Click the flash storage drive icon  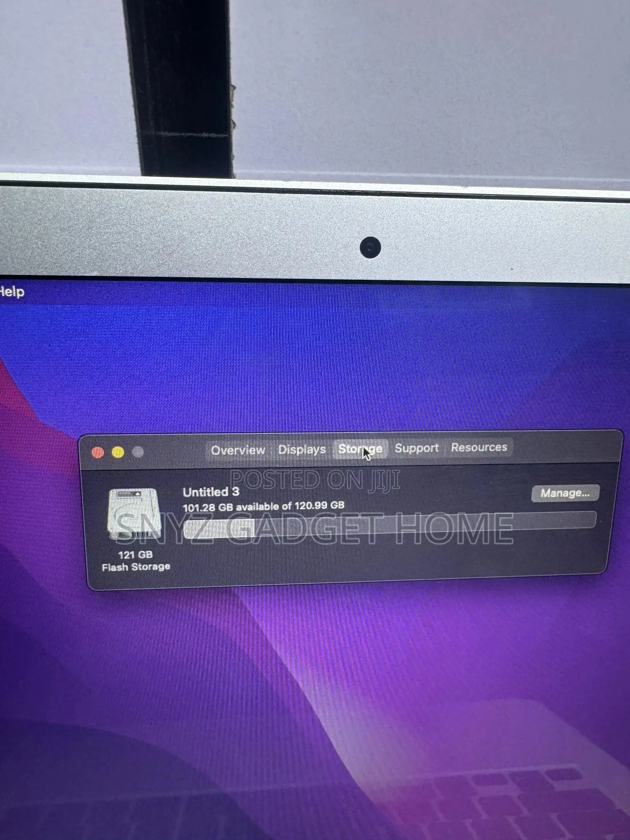tap(135, 514)
